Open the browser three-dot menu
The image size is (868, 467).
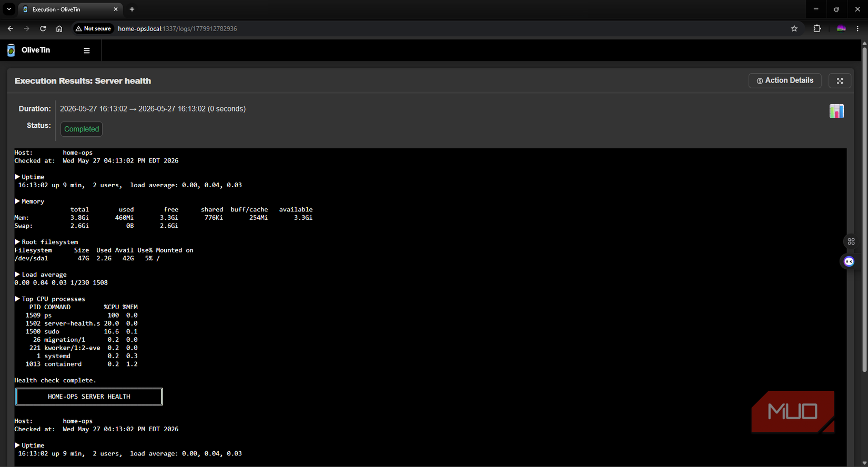click(857, 28)
